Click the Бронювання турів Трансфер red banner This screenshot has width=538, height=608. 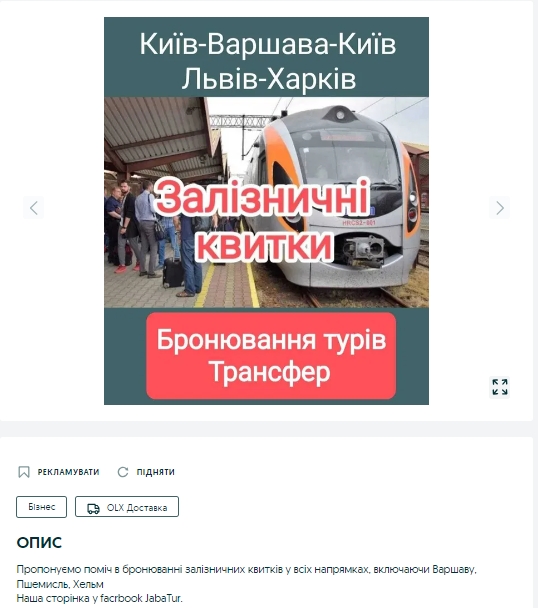(x=271, y=356)
